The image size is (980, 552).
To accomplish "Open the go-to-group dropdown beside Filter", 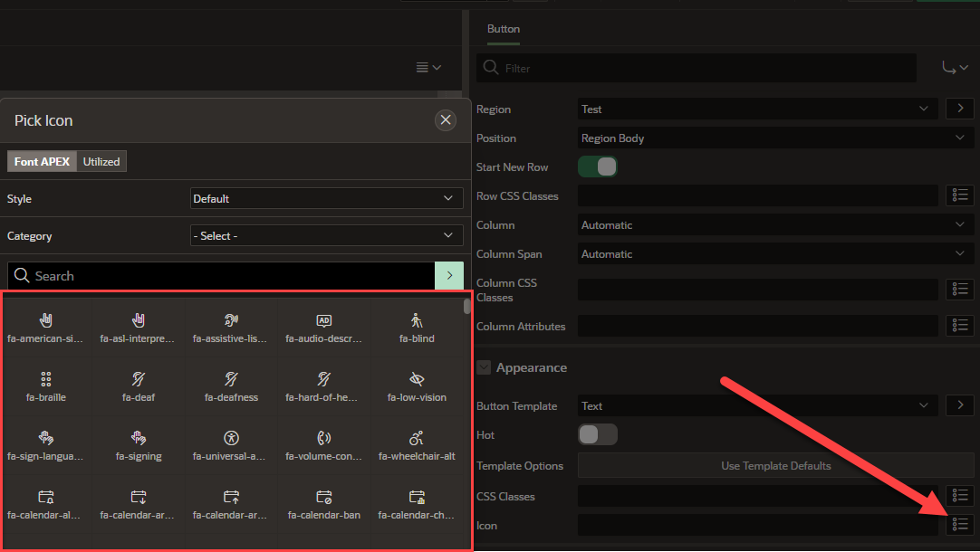I will tap(955, 68).
